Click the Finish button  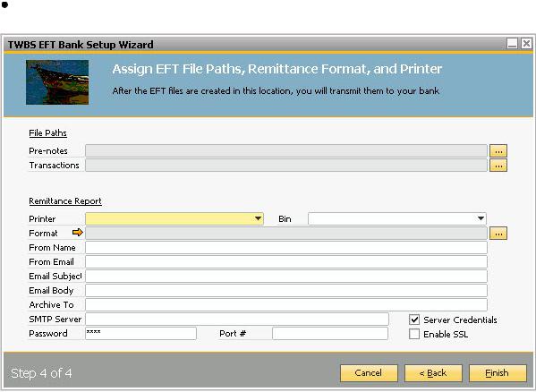[498, 373]
